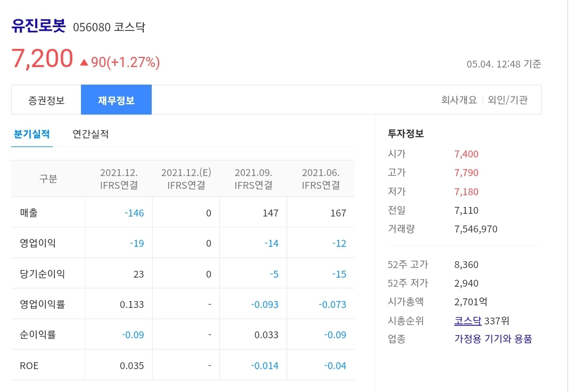Click 시가 value 7,400
Viewport: 575px width, 392px height.
click(466, 154)
